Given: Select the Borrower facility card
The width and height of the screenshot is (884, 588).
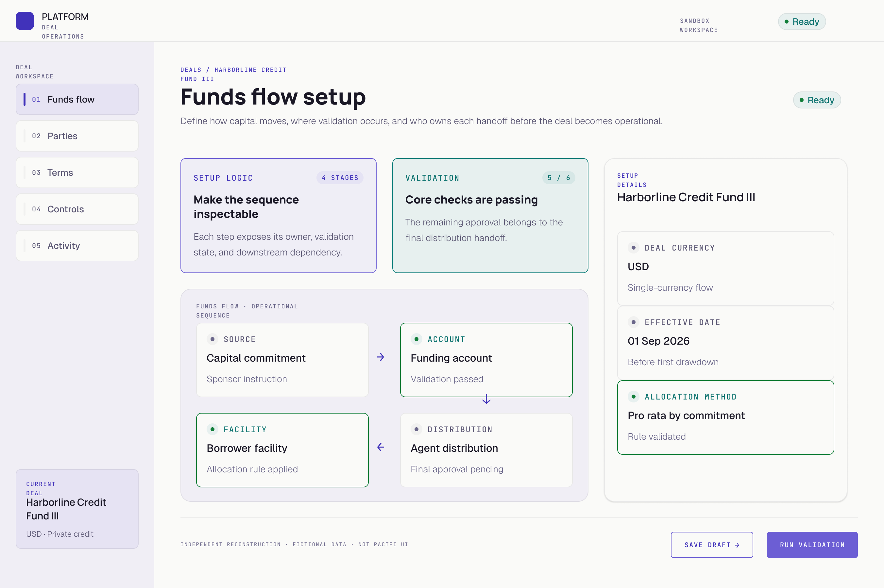Looking at the screenshot, I should [x=282, y=450].
